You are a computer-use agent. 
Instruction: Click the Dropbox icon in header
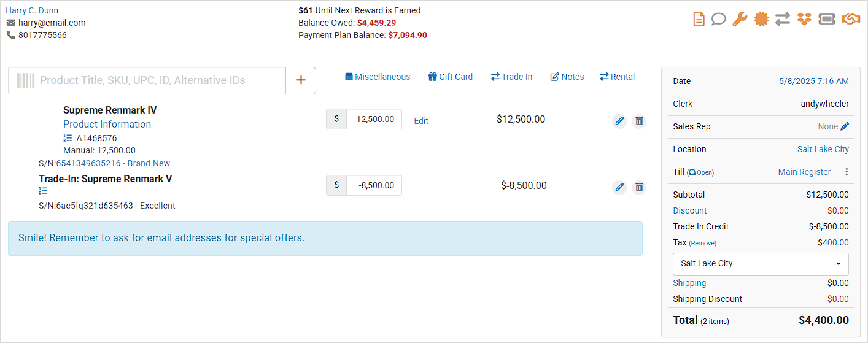pos(804,19)
